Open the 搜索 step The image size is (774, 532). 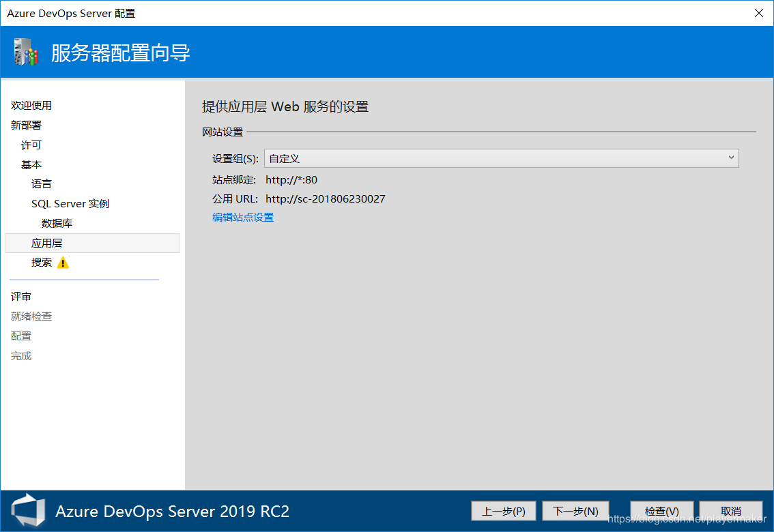point(42,263)
